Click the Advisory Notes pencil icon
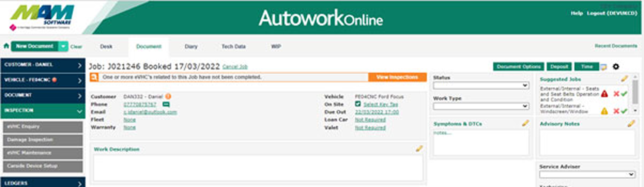This screenshot has width=644, height=187. point(631,124)
